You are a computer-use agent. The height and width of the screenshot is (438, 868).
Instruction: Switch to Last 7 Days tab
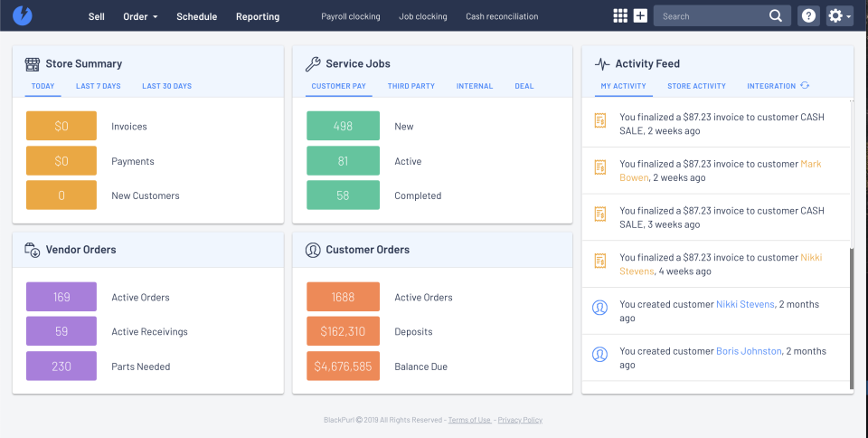pos(98,86)
